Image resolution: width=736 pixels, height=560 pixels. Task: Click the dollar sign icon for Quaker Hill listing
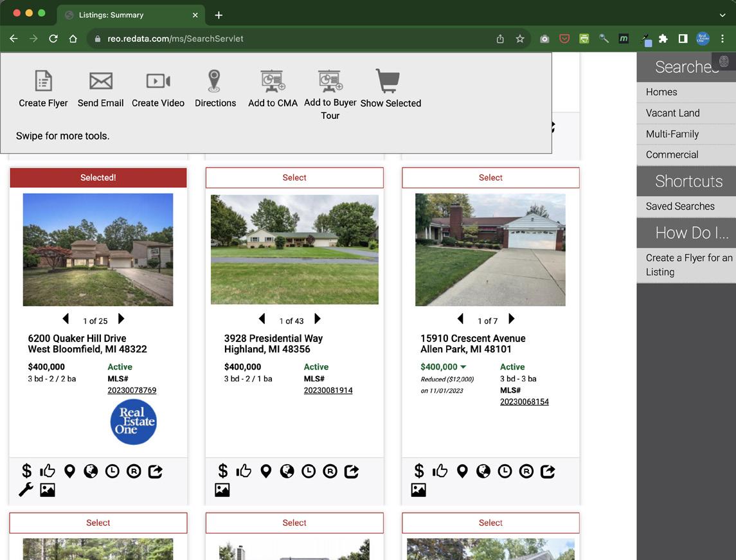(x=26, y=471)
